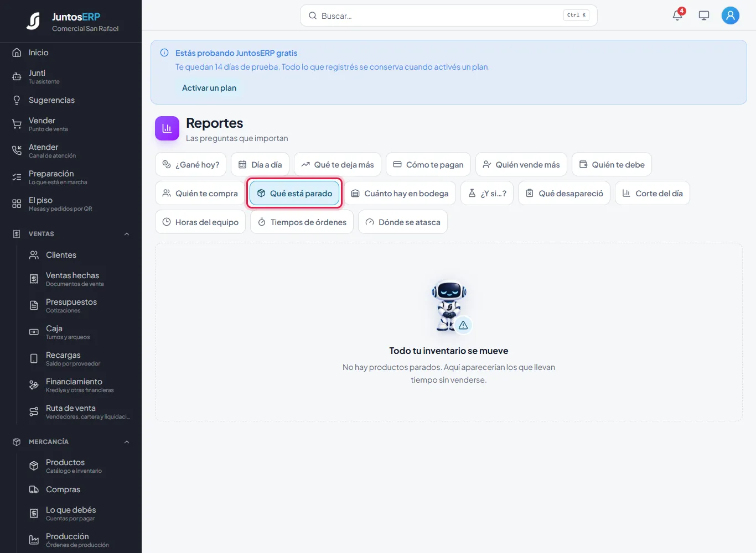Click the Sugerencias lightbulb icon
Image resolution: width=756 pixels, height=553 pixels.
(17, 100)
